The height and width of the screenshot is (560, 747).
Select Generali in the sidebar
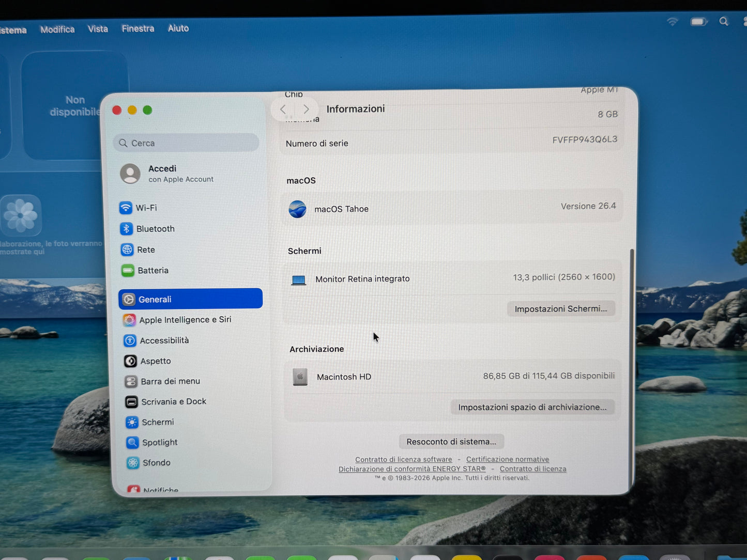(190, 299)
